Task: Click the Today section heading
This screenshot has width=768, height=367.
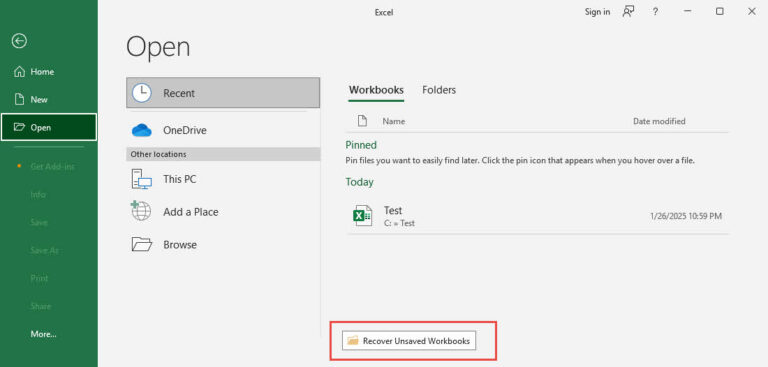Action: pyautogui.click(x=360, y=182)
